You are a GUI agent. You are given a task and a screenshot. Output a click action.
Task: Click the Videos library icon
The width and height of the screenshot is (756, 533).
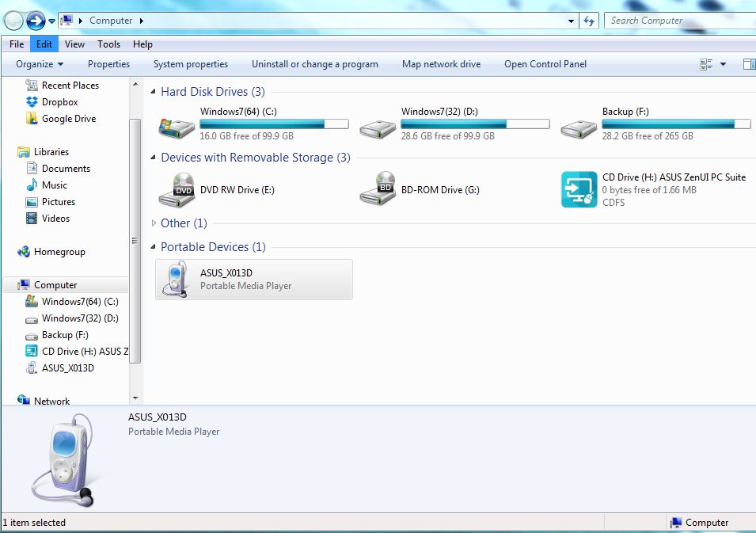(x=32, y=218)
